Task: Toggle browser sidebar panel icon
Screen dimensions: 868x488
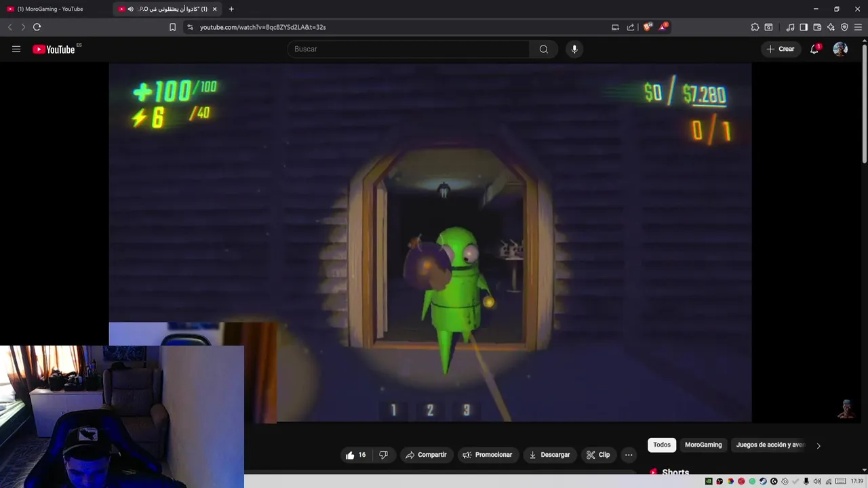Action: 804,27
